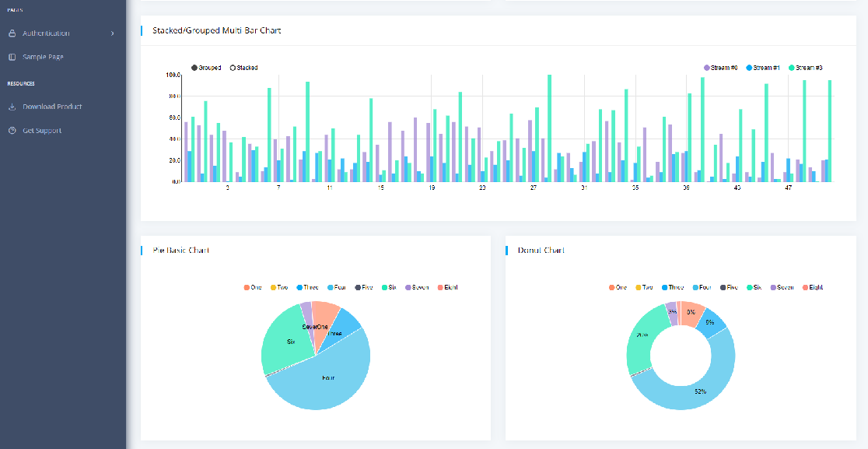Expand the Authentication submenu
Screen dimensions: 868x449
pyautogui.click(x=112, y=33)
